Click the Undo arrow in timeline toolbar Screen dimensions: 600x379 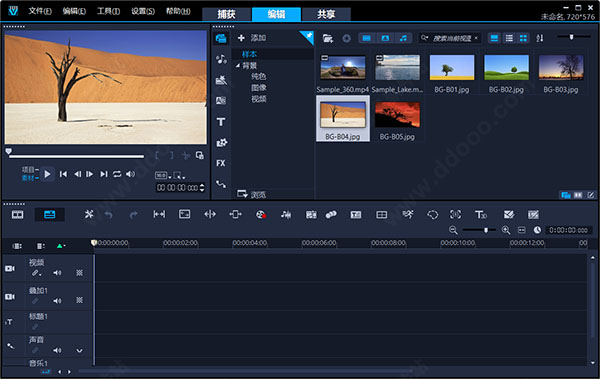[109, 215]
